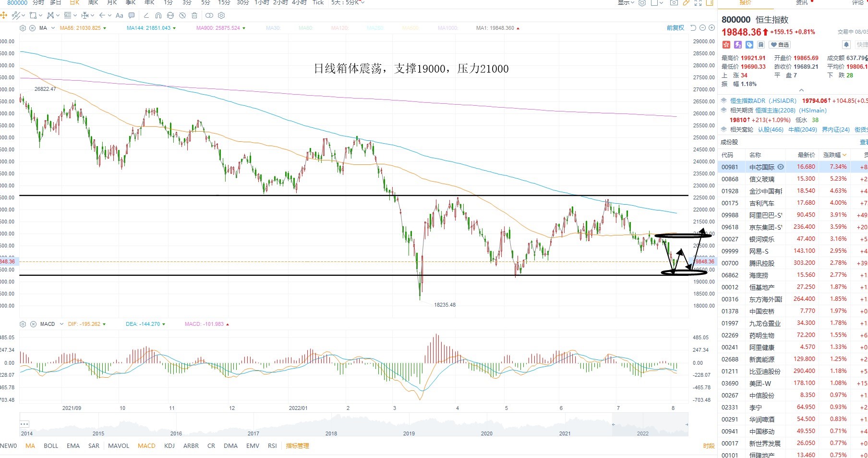Add a comment bubble annotation
This screenshot has width=868, height=458.
click(132, 15)
